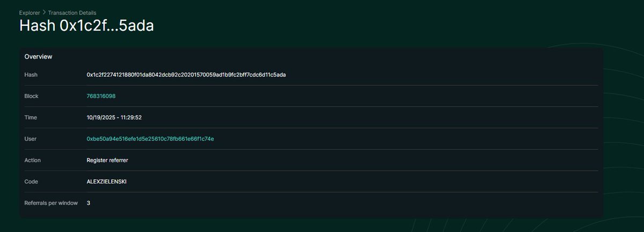Click the Transaction Details breadcrumb
Image resolution: width=644 pixels, height=232 pixels.
(72, 12)
